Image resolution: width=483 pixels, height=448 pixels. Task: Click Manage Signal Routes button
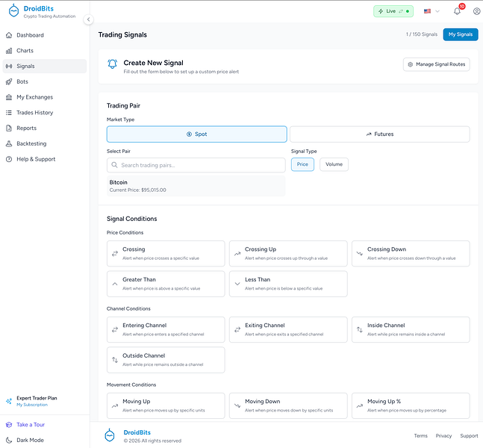pos(437,64)
